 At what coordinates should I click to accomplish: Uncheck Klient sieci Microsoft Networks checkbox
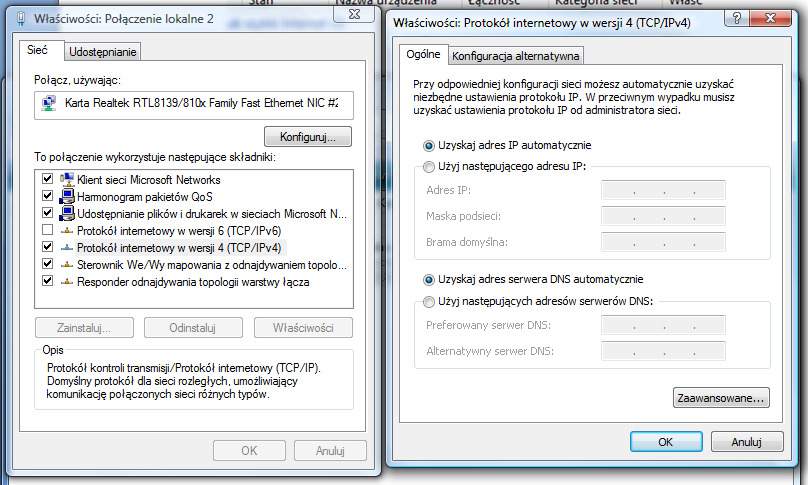pos(47,179)
